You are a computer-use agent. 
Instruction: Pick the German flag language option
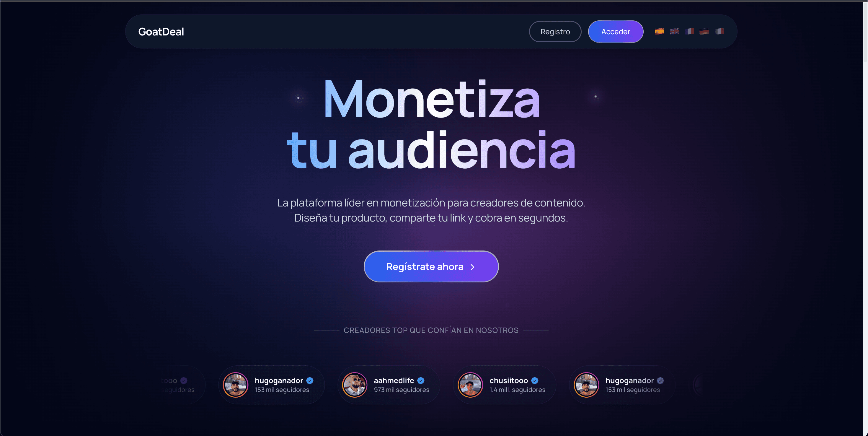click(704, 31)
